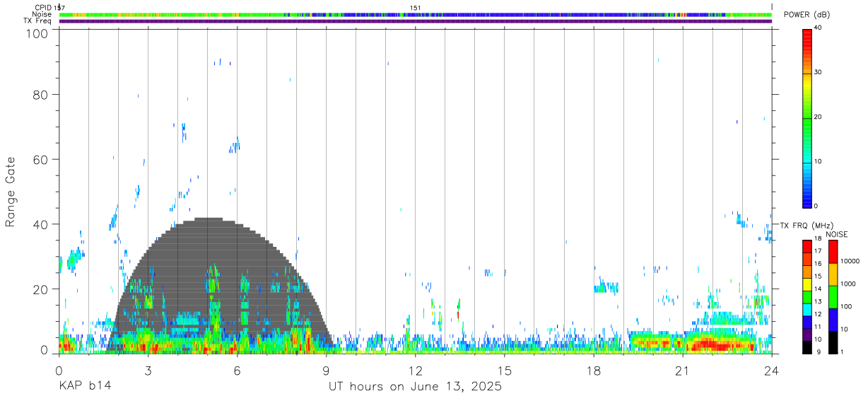The image size is (868, 401).
Task: Click the x-axis hour label 18
Action: pos(593,371)
